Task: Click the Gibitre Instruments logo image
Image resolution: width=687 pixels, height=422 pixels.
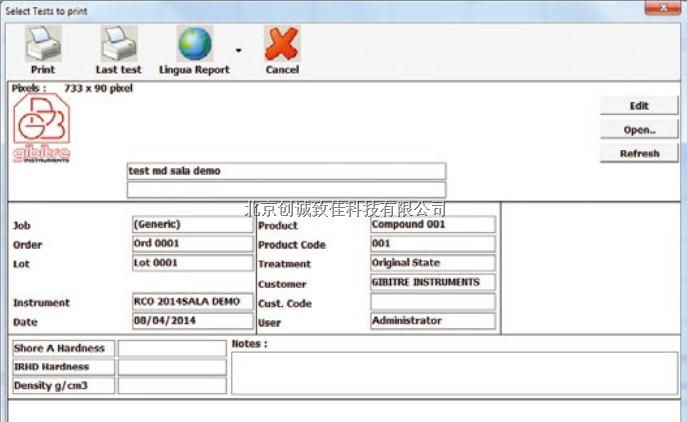Action: point(42,128)
